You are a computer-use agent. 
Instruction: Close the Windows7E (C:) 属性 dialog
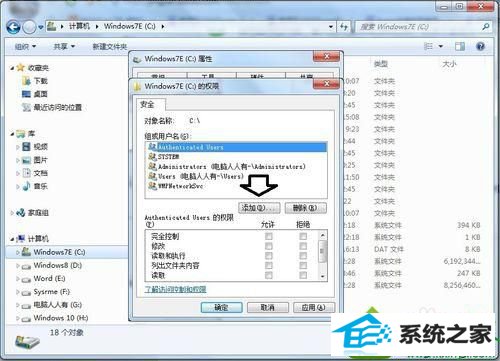[326, 57]
